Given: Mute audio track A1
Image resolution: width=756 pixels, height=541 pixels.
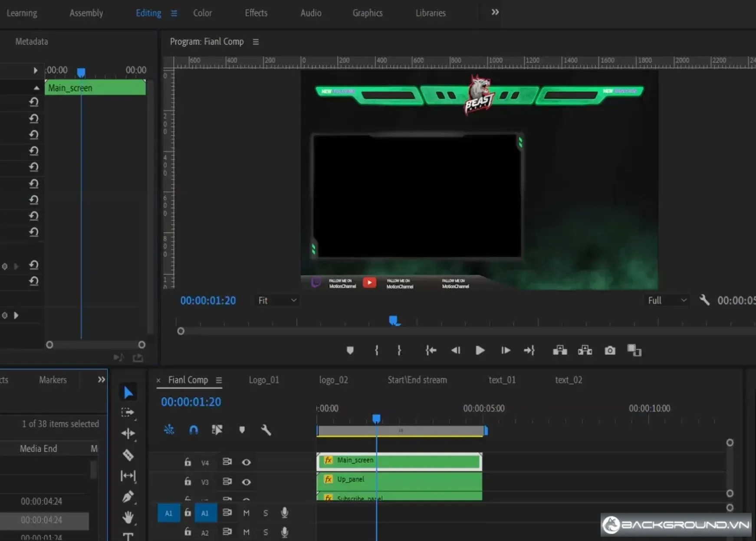Looking at the screenshot, I should pyautogui.click(x=246, y=513).
